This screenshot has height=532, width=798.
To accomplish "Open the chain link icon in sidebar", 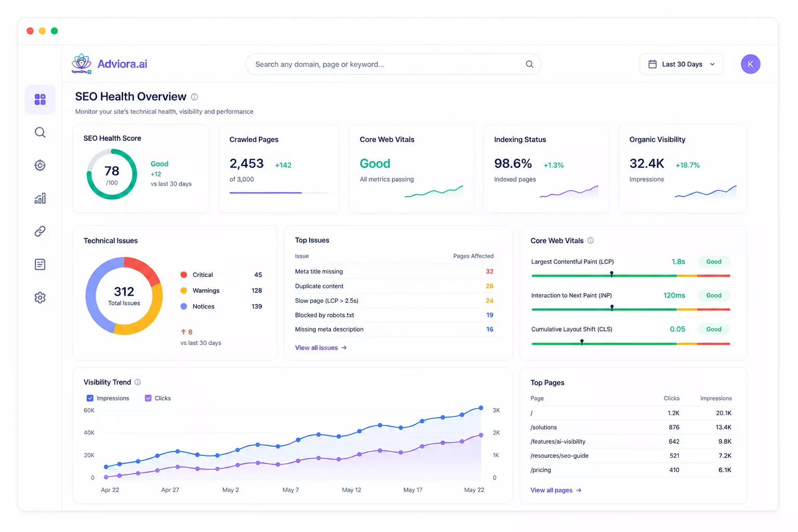I will click(x=40, y=231).
